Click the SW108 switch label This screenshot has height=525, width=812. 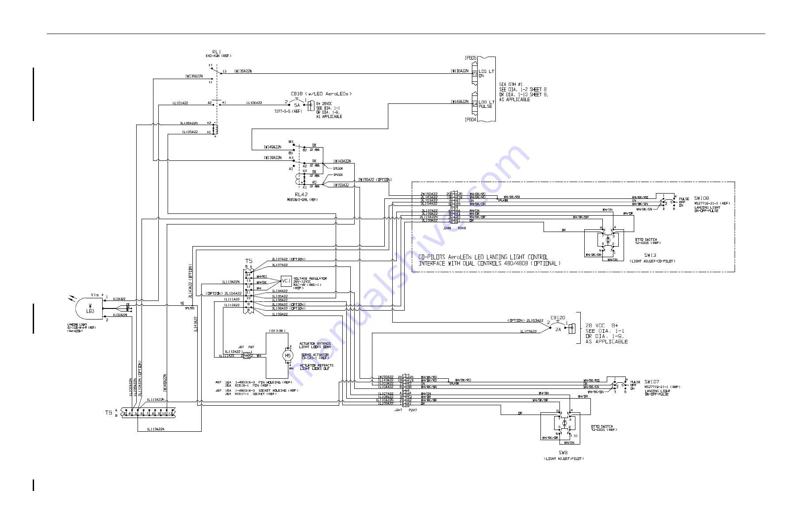click(701, 198)
